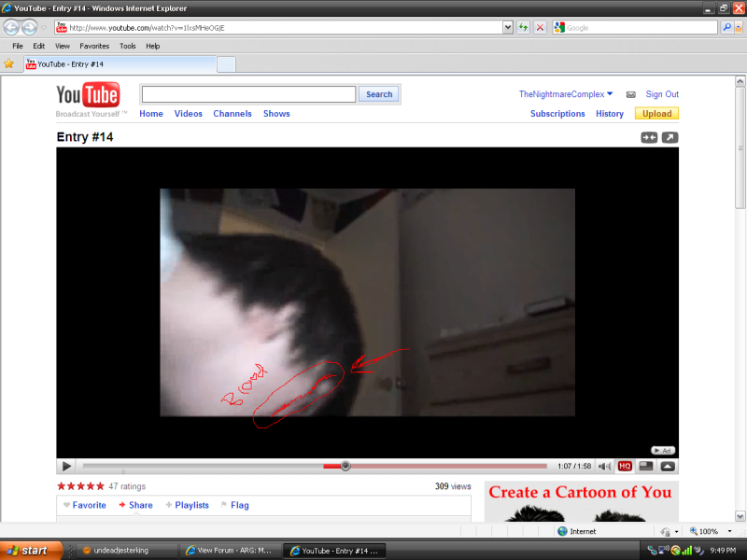Switch to undeadjesterking taskbar window
Image resolution: width=747 pixels, height=560 pixels.
(126, 551)
